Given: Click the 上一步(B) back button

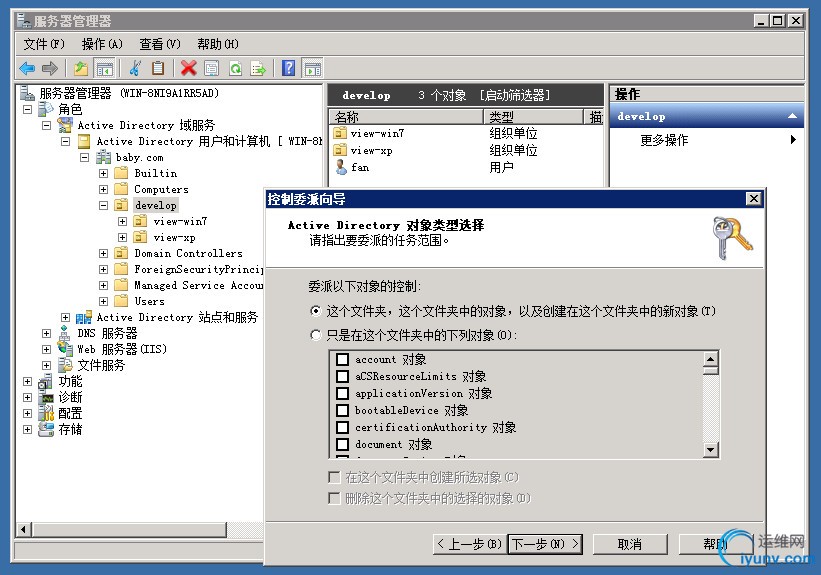Looking at the screenshot, I should pyautogui.click(x=470, y=544).
